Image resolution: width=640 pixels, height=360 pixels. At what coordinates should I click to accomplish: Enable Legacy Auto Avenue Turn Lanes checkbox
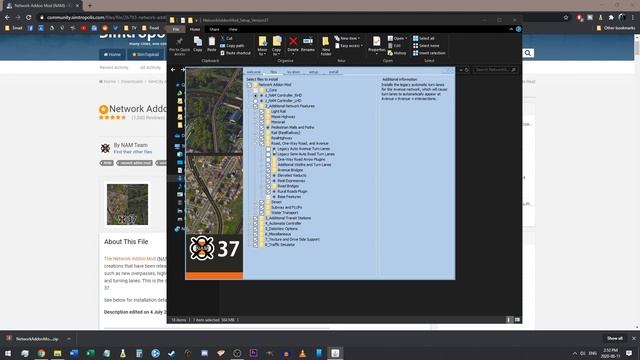coord(268,149)
